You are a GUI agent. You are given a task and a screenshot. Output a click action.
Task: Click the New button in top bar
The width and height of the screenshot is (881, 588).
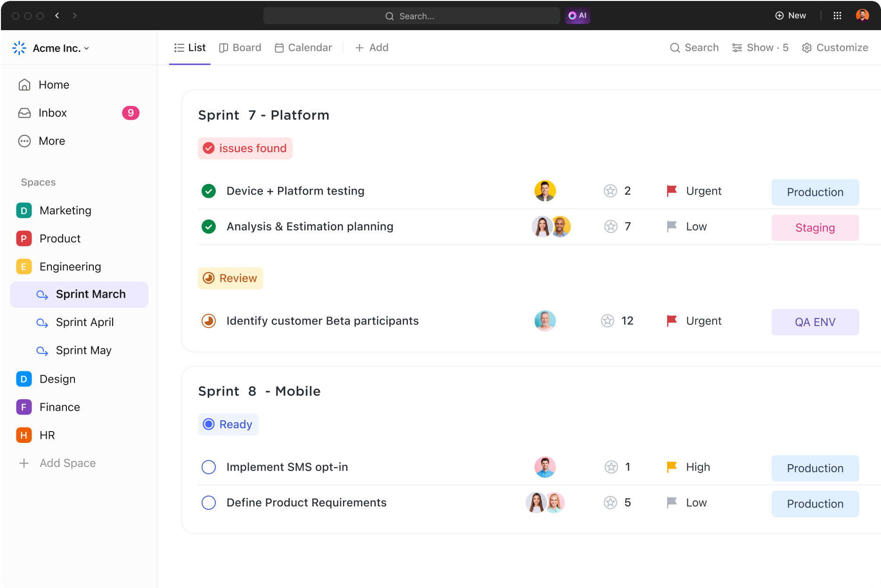click(791, 16)
